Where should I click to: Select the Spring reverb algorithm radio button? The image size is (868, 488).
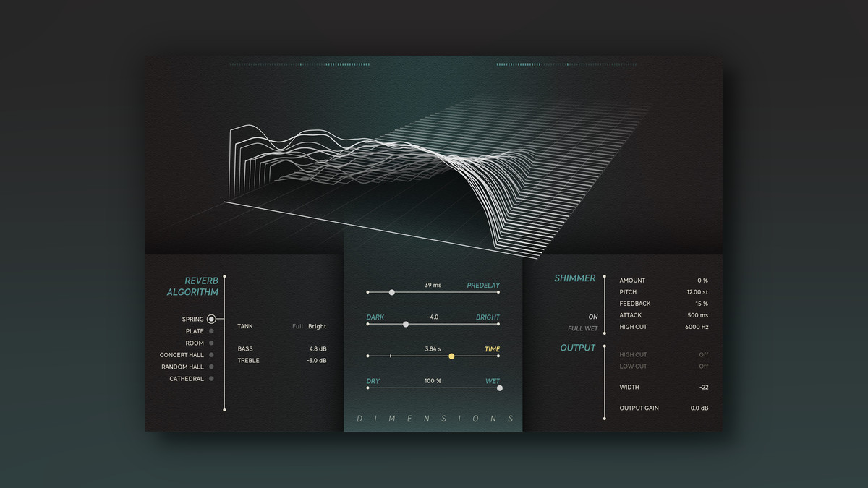[211, 319]
